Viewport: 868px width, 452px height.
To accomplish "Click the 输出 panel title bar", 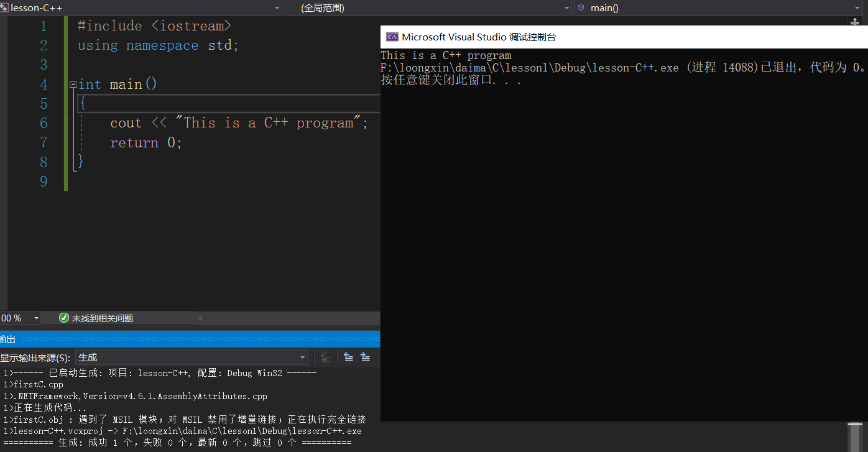I will 190,339.
